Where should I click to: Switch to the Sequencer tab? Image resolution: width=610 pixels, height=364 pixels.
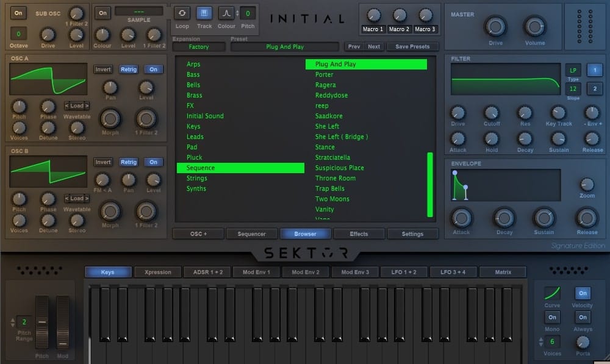click(x=251, y=234)
